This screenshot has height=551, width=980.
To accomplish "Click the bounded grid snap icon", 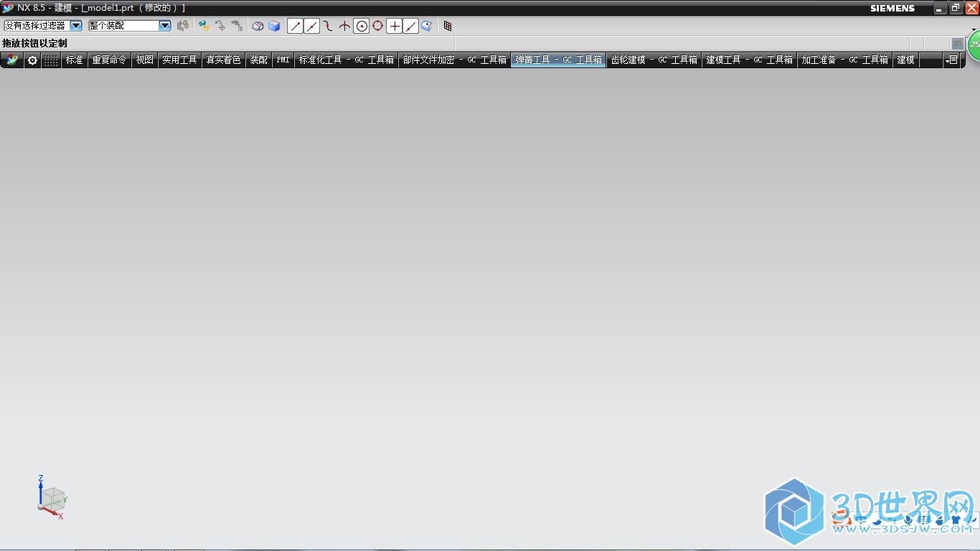I will click(x=448, y=27).
